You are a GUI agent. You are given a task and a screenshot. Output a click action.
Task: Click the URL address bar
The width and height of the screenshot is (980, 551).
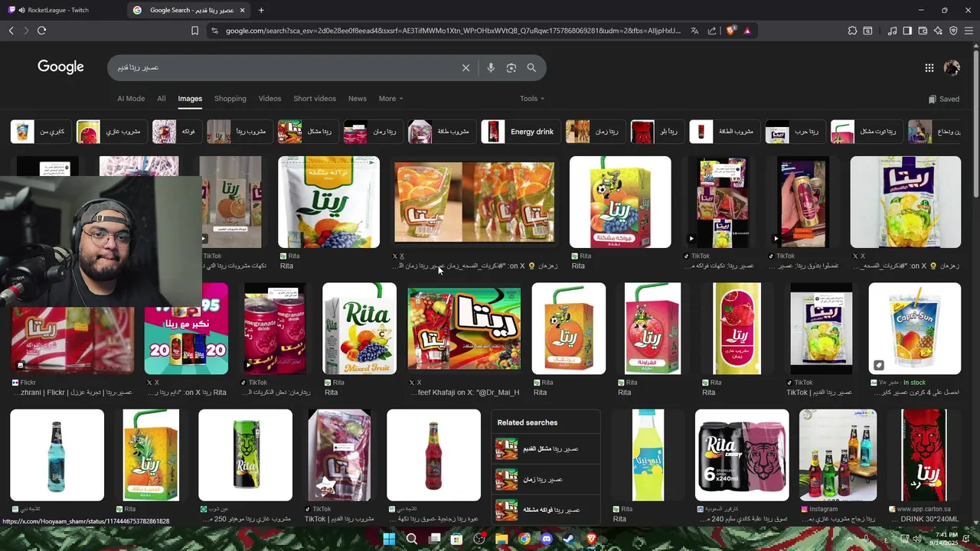452,31
